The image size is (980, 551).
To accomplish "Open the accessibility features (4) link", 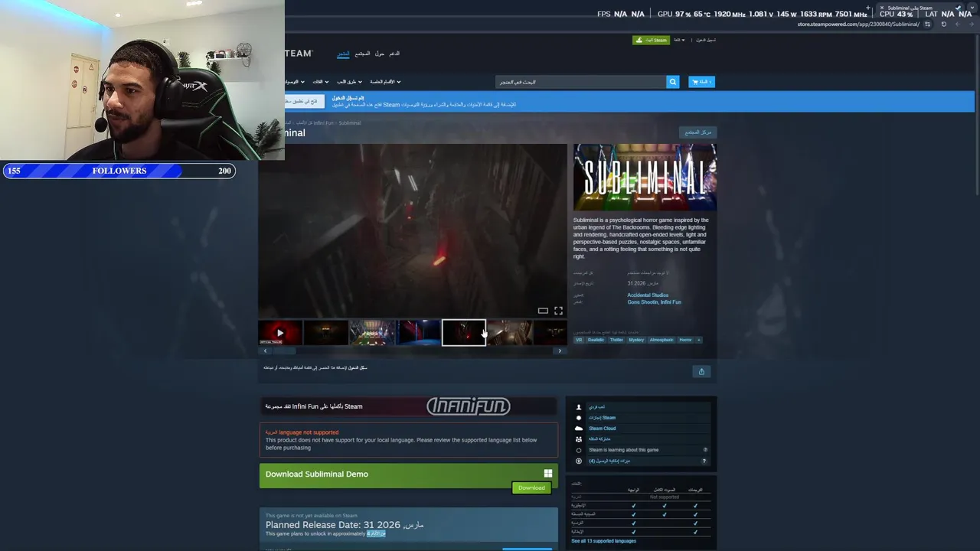I will click(609, 461).
